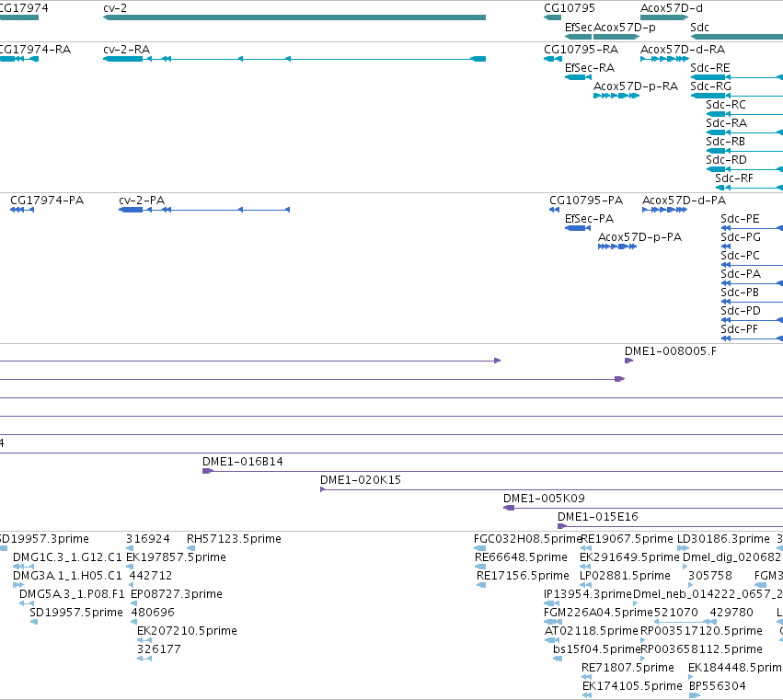Click the Sdc gene label
Viewport: 783px width, 700px height.
(699, 28)
